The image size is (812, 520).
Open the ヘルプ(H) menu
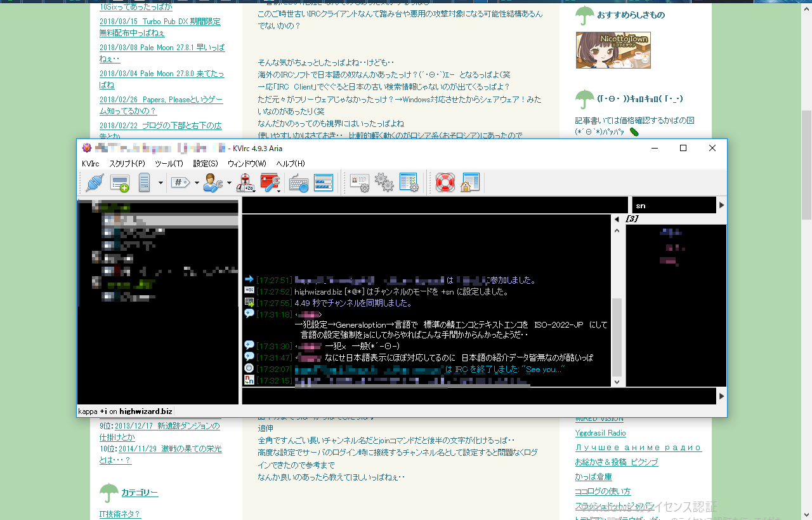coord(291,164)
